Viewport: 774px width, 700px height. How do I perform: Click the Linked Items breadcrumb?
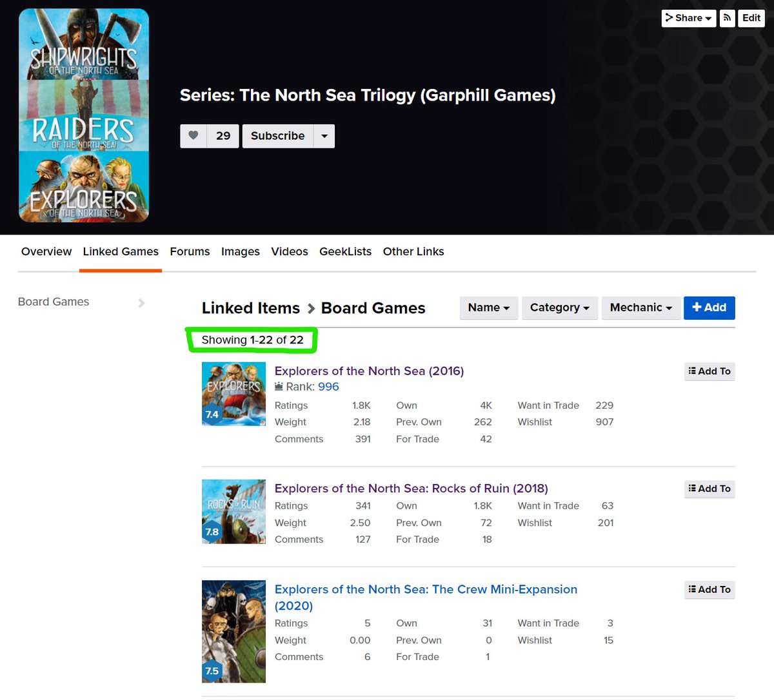[251, 308]
